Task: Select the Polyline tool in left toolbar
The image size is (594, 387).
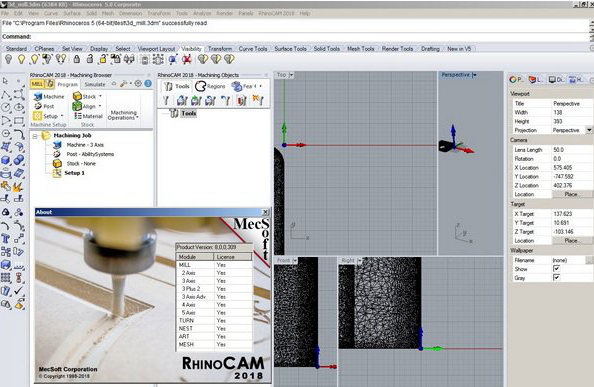Action: pyautogui.click(x=6, y=95)
